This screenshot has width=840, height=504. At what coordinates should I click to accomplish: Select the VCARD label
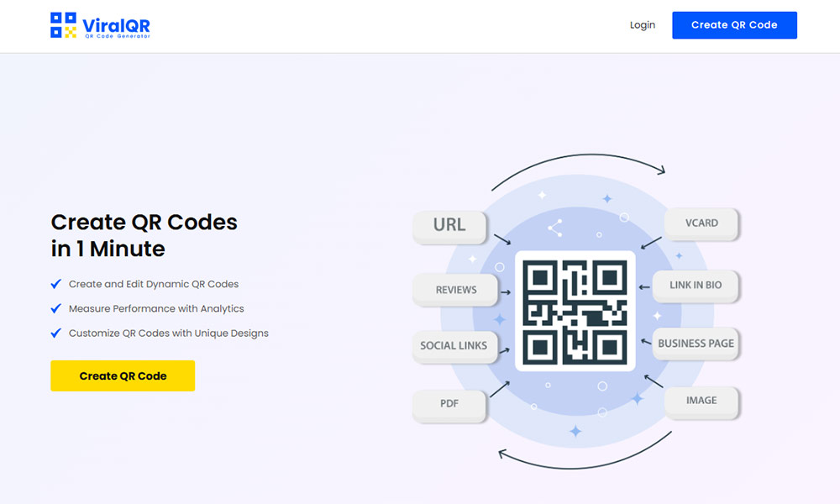(701, 223)
